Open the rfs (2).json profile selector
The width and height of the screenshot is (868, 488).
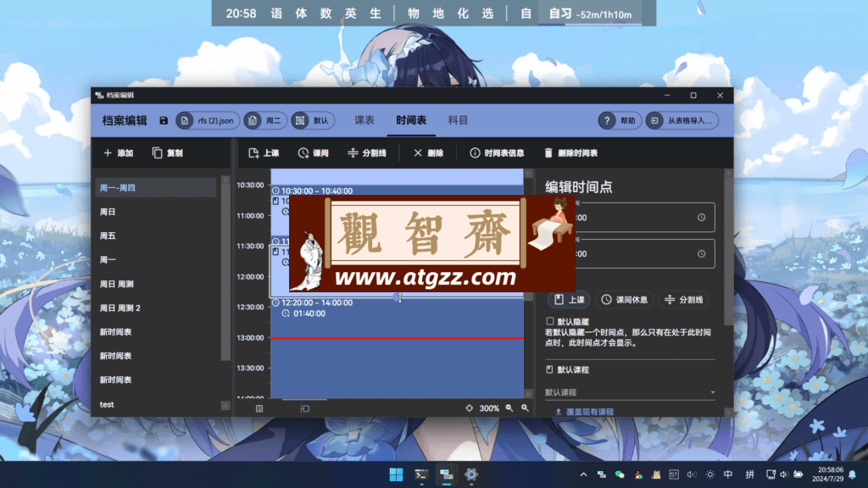(x=209, y=120)
